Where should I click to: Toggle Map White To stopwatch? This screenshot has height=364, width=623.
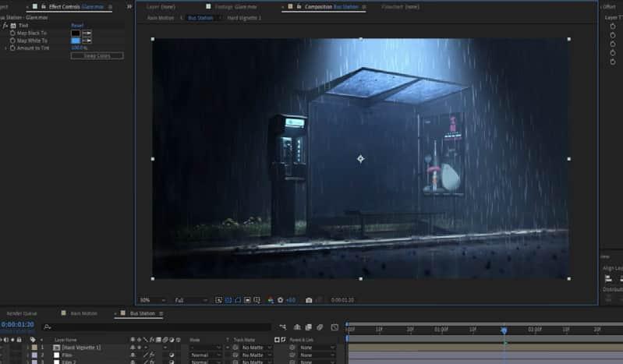coord(12,41)
